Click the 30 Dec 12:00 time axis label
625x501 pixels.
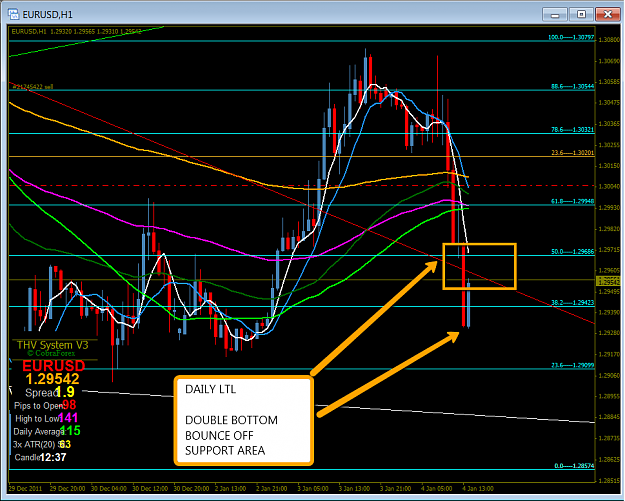click(151, 488)
